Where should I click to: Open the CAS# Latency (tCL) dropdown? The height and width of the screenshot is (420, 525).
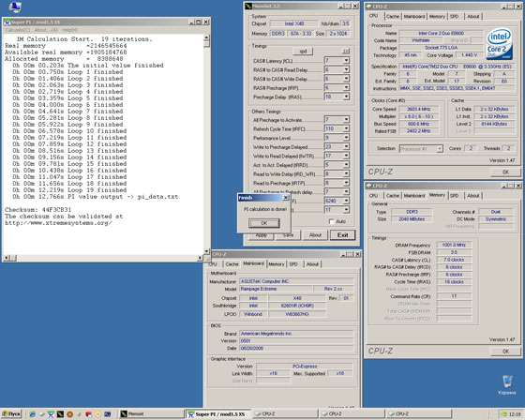click(346, 60)
